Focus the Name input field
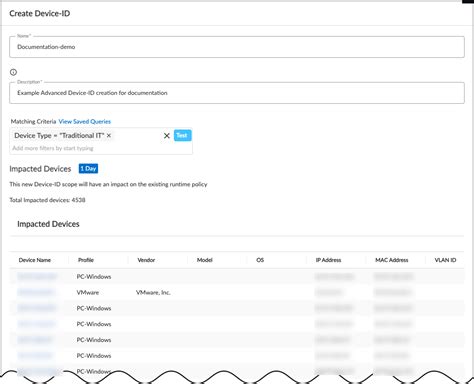The width and height of the screenshot is (474, 384). pos(237,47)
